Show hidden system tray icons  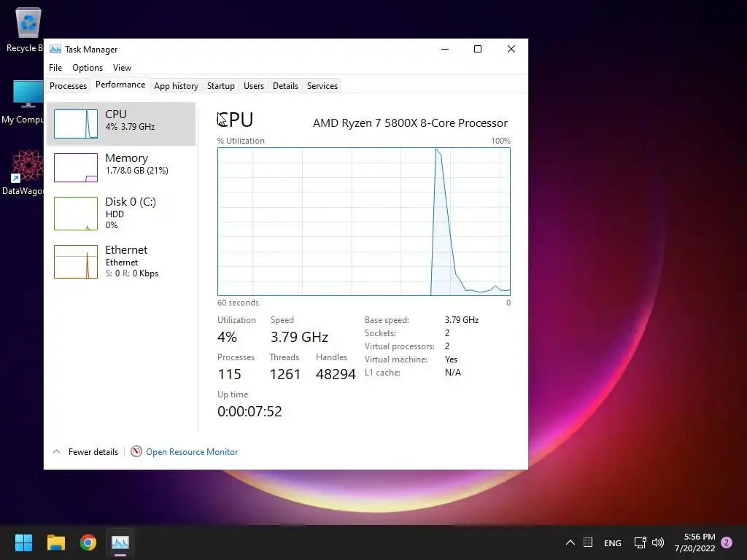tap(570, 542)
